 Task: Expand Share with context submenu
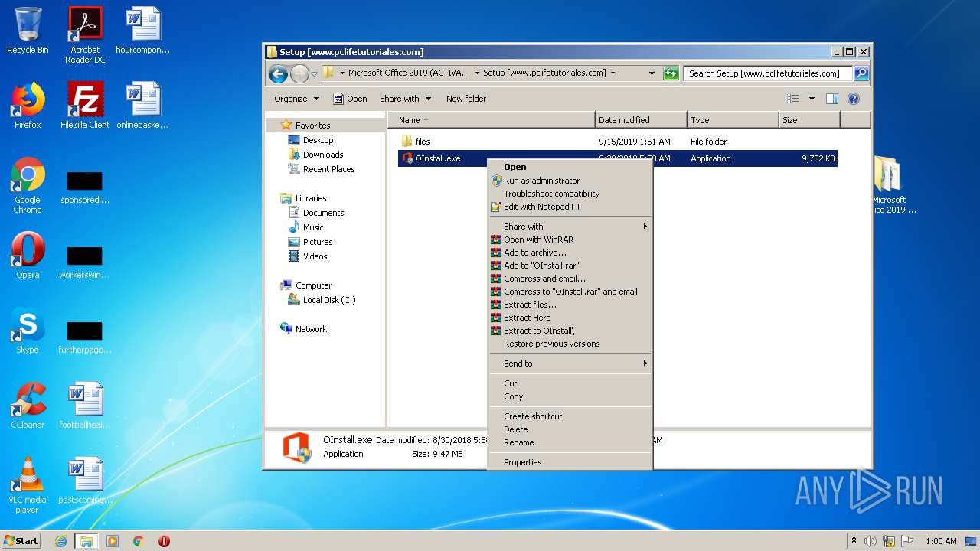click(x=570, y=227)
